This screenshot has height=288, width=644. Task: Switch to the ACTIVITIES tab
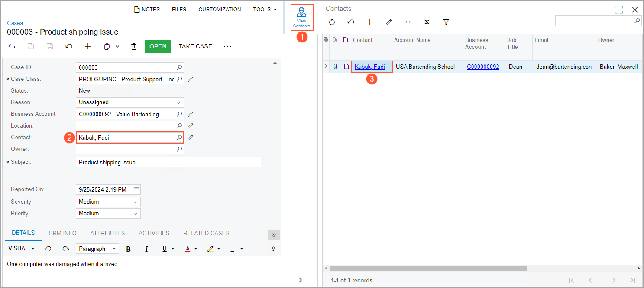pyautogui.click(x=154, y=233)
